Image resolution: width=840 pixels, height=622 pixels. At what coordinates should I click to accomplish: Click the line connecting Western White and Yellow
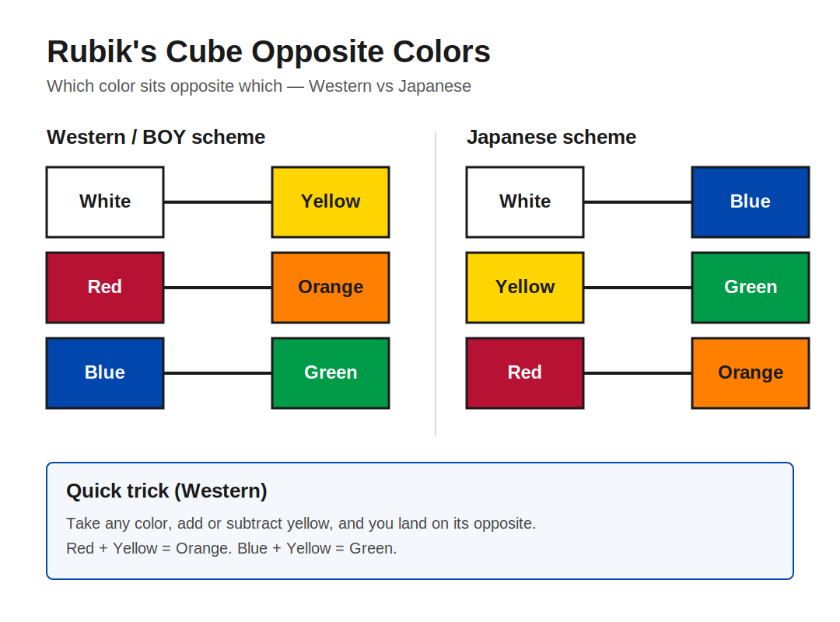pos(218,202)
